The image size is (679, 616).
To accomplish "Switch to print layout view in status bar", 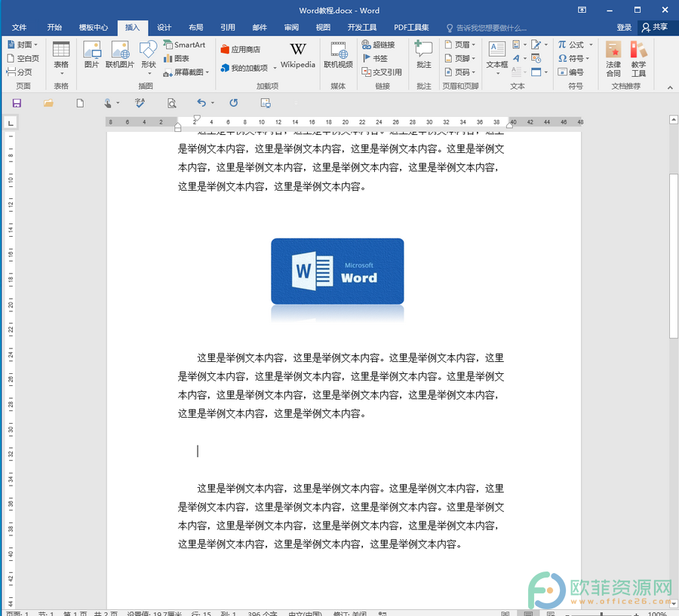I will click(x=528, y=614).
